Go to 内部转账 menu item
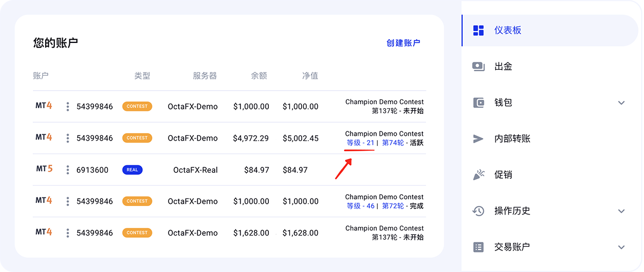644x272 pixels. tap(550, 139)
